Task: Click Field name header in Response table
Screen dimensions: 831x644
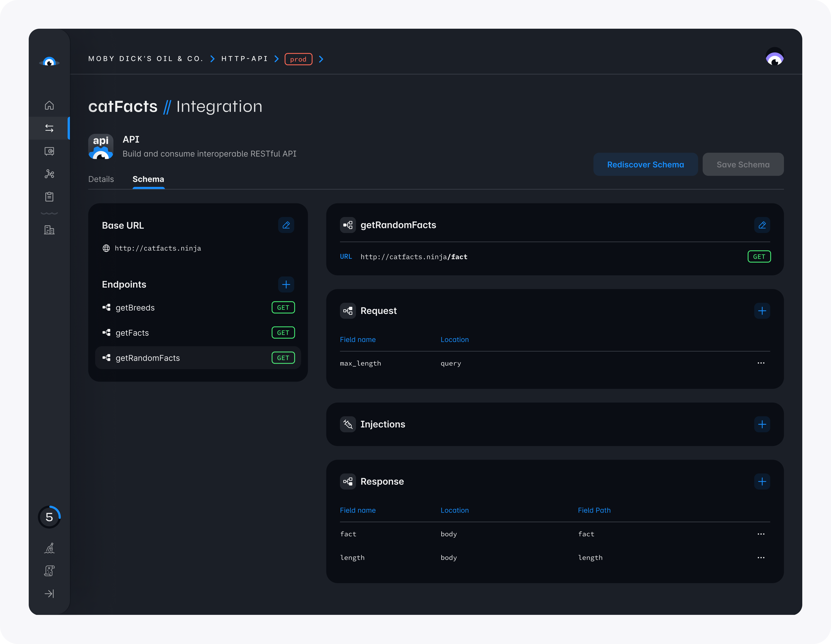Action: (358, 510)
